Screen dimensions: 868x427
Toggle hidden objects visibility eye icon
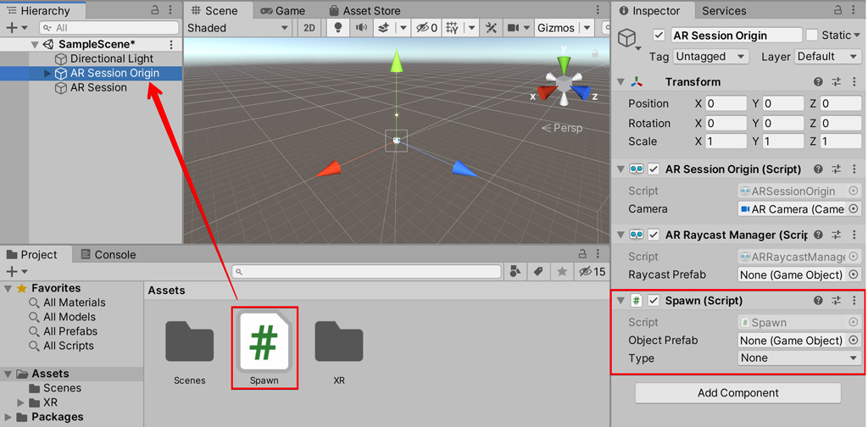coord(427,28)
